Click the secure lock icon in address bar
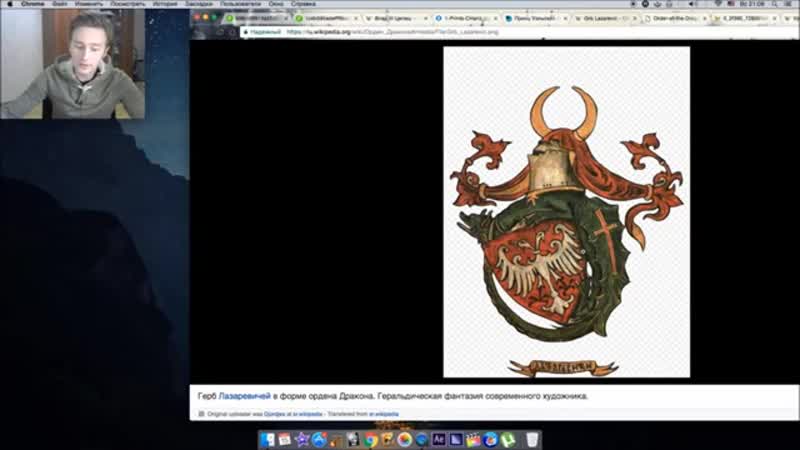 click(246, 32)
